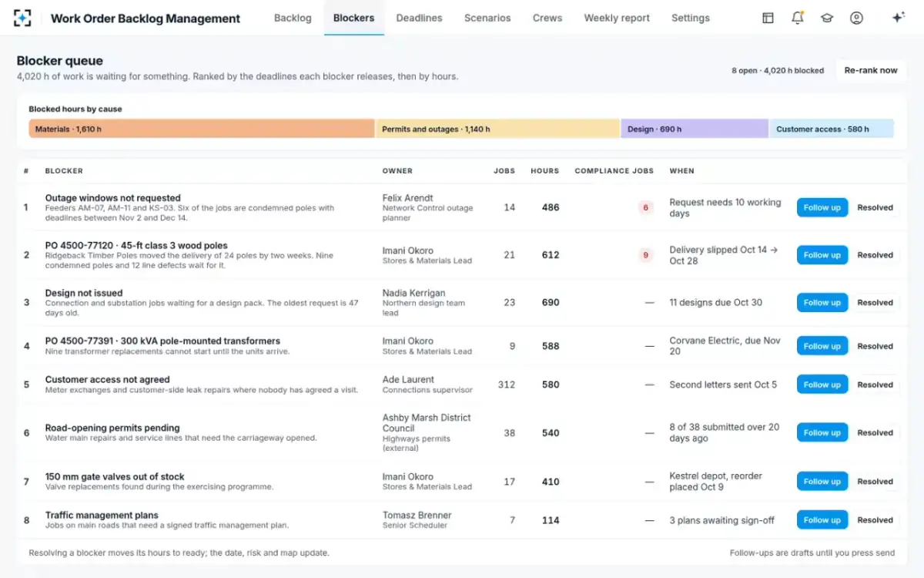Mark Customer access not agreed resolved

coord(875,385)
